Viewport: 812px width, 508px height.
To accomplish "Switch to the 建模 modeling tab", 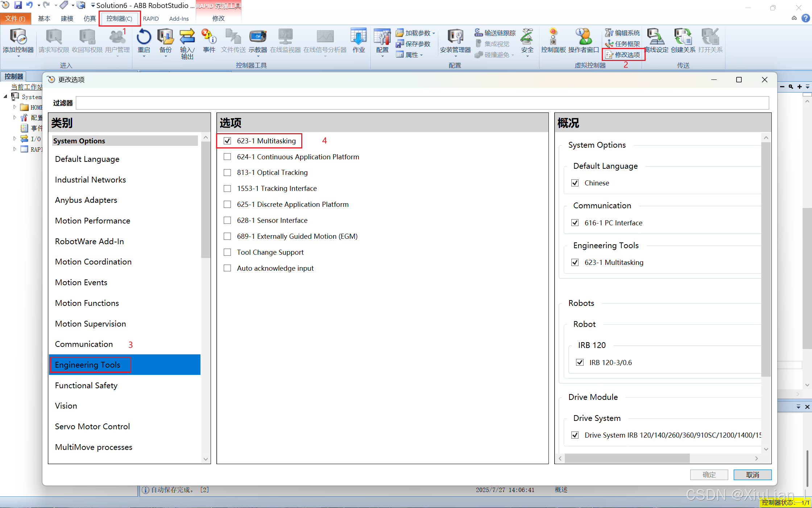I will [67, 19].
